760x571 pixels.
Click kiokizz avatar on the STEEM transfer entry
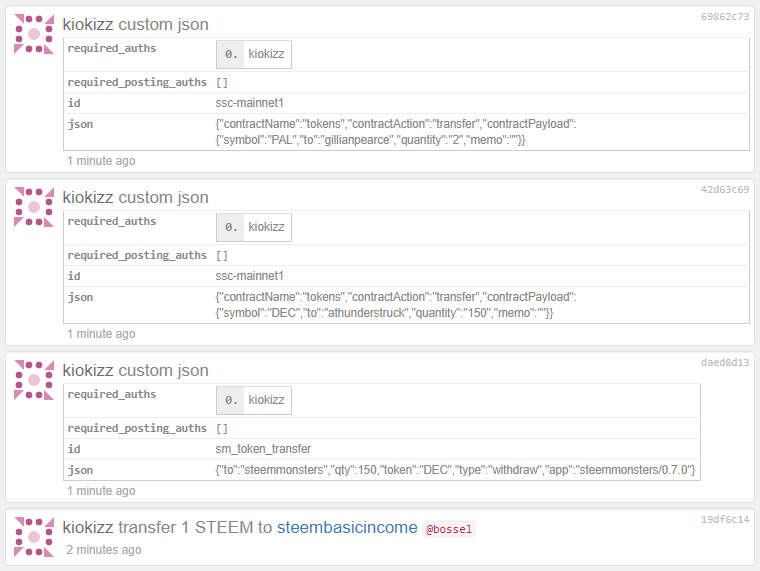pyautogui.click(x=34, y=537)
